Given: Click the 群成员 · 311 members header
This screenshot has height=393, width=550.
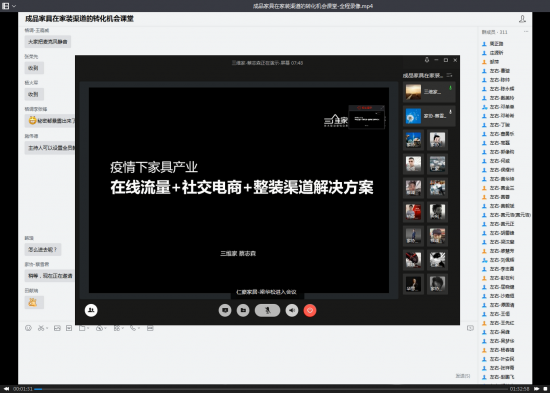Looking at the screenshot, I should click(495, 32).
